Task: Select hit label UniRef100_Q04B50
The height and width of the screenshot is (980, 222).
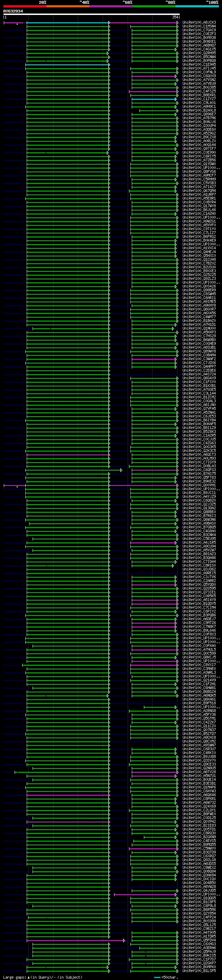Action: 199,883
